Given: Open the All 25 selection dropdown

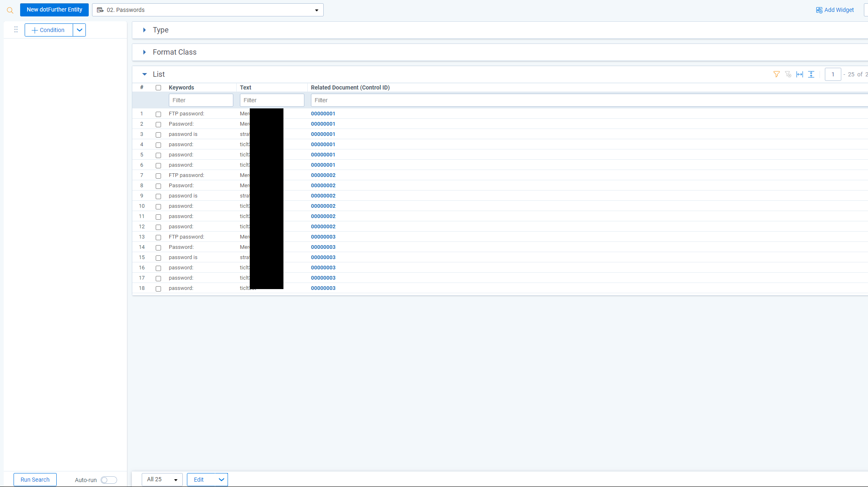Looking at the screenshot, I should click(162, 479).
